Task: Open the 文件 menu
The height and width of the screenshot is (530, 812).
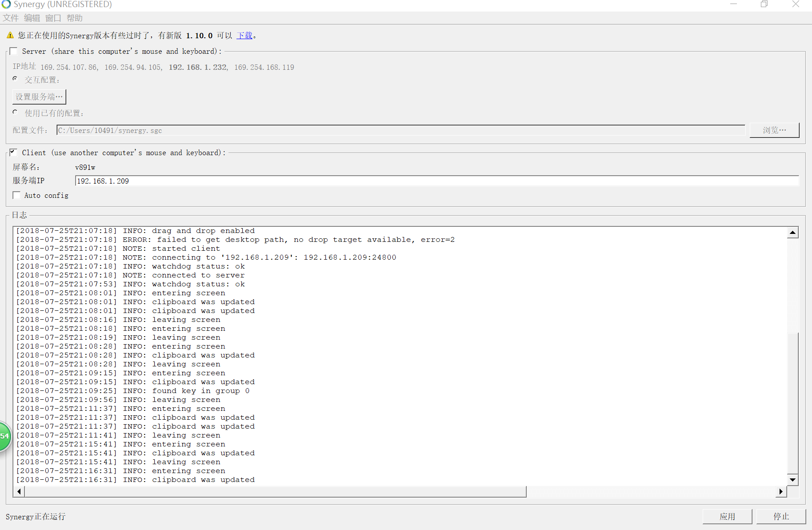Action: point(11,18)
